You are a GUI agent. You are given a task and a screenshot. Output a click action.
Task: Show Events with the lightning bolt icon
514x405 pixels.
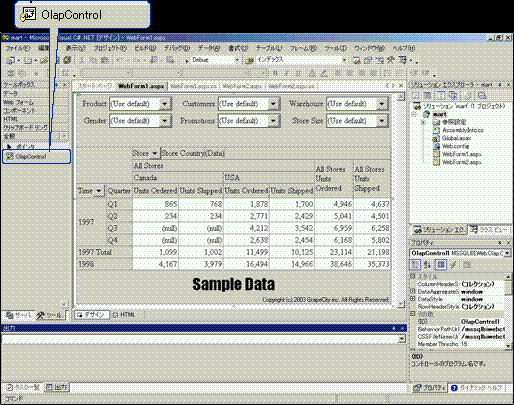(x=453, y=265)
